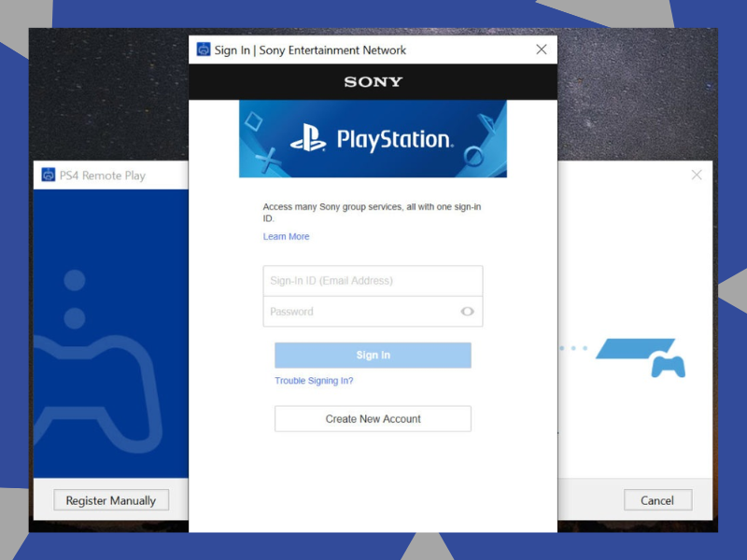Click the Sign In window title bar icon
This screenshot has height=560, width=747.
click(x=204, y=49)
